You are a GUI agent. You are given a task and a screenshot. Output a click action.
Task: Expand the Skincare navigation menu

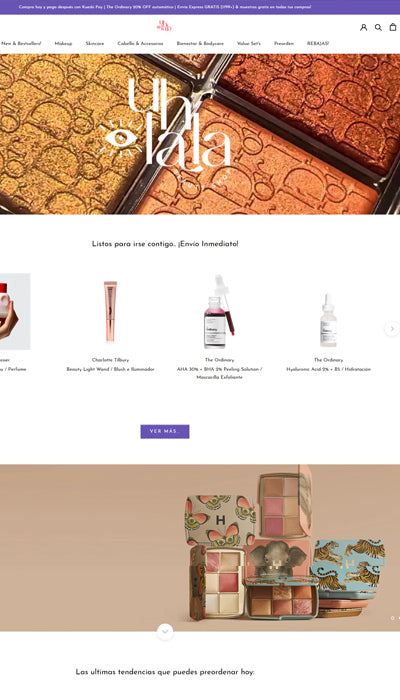95,43
